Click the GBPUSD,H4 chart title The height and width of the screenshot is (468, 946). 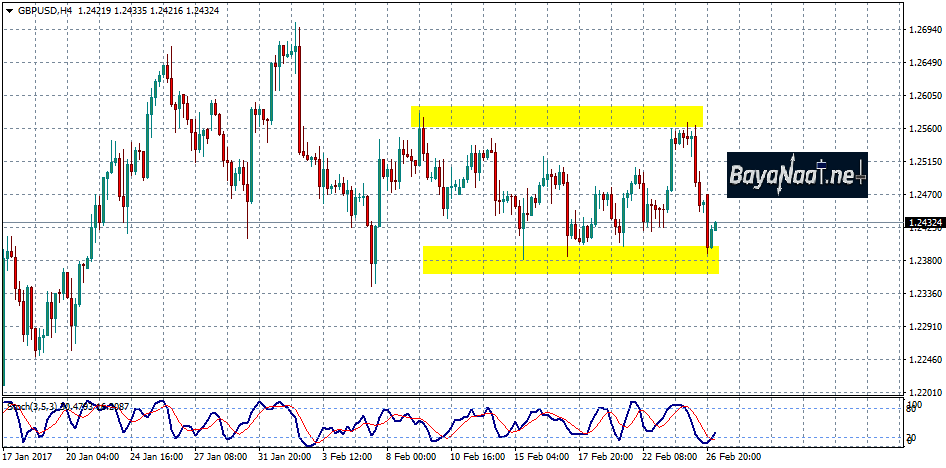pos(38,10)
